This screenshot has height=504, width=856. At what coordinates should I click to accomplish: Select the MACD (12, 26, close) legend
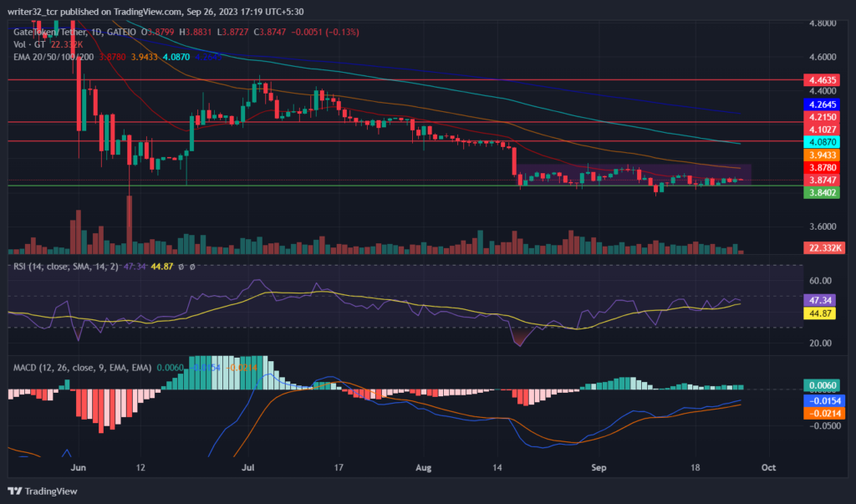click(x=83, y=368)
